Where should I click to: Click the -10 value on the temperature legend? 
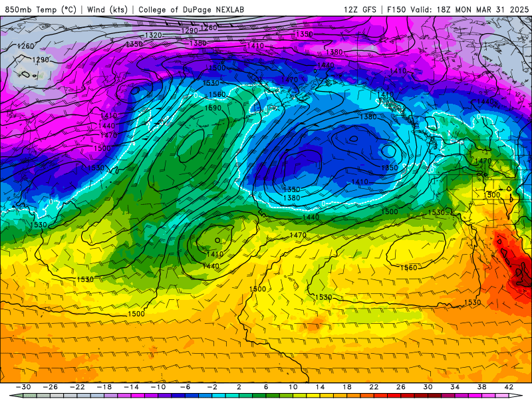158,387
